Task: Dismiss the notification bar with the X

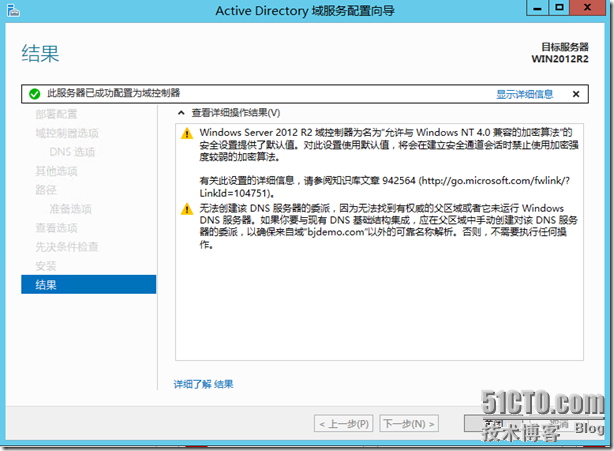Action: point(576,94)
